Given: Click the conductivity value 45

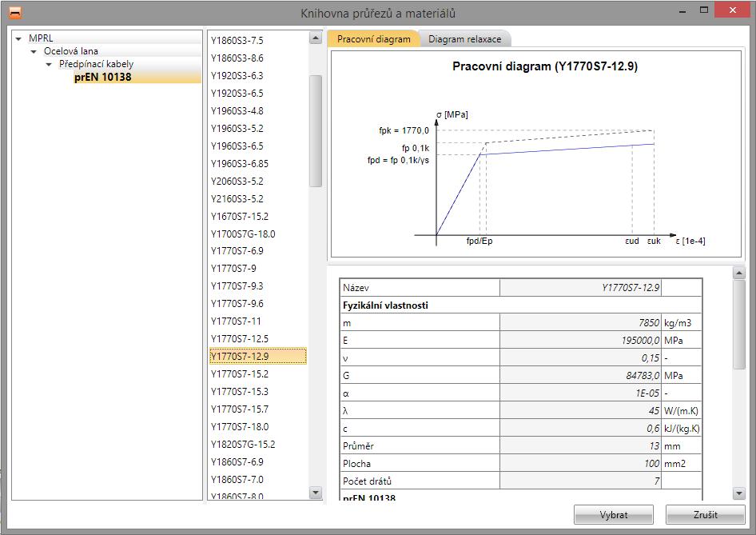Looking at the screenshot, I should coord(580,410).
